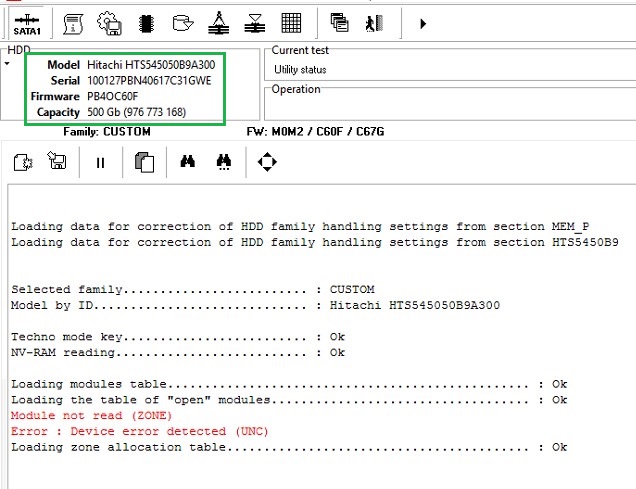Image resolution: width=636 pixels, height=489 pixels.
Task: Click the binoculars with dots find-next icon
Action: point(225,162)
